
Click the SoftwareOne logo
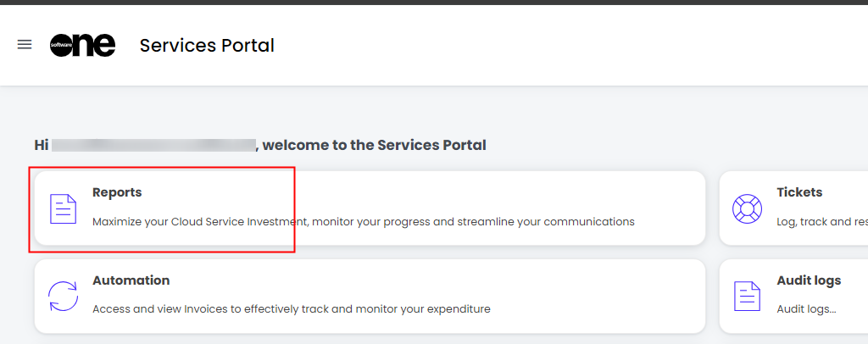pyautogui.click(x=82, y=46)
